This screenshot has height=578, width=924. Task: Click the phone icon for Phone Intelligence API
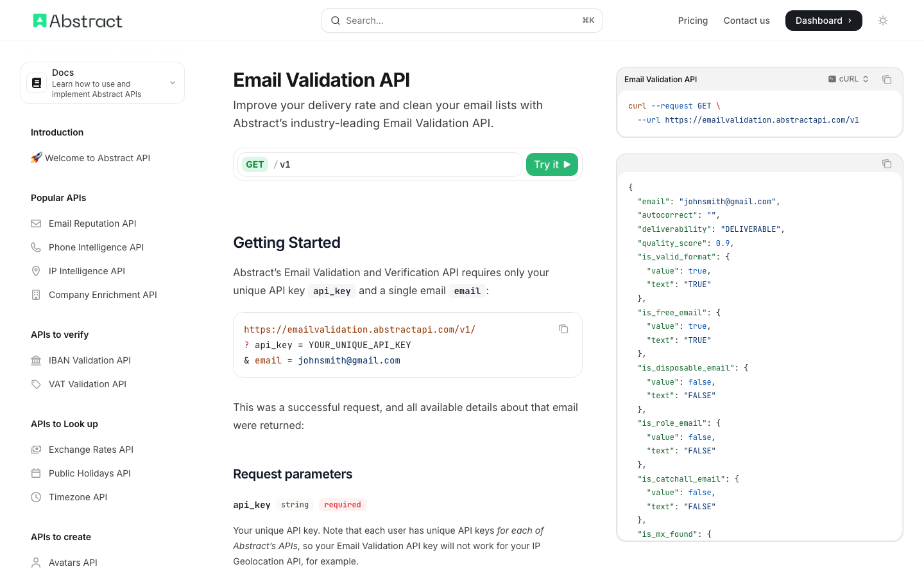pyautogui.click(x=36, y=247)
